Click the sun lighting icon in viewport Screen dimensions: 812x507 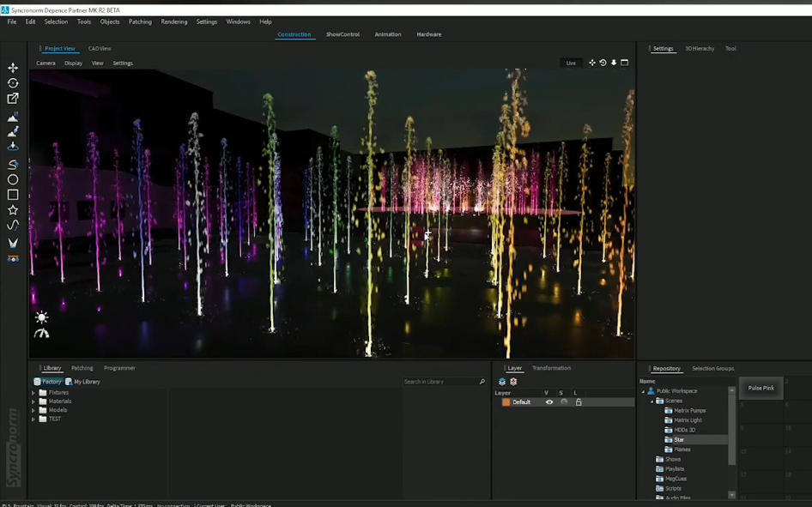[x=41, y=317]
